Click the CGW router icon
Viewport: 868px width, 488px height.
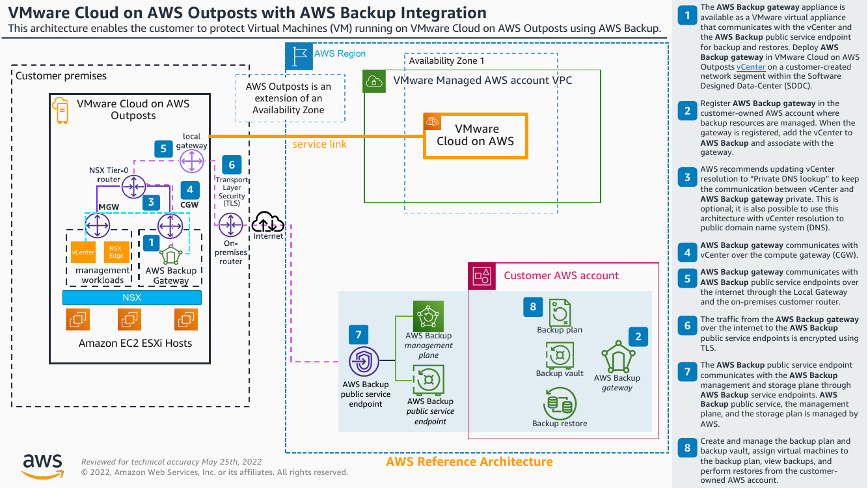170,226
